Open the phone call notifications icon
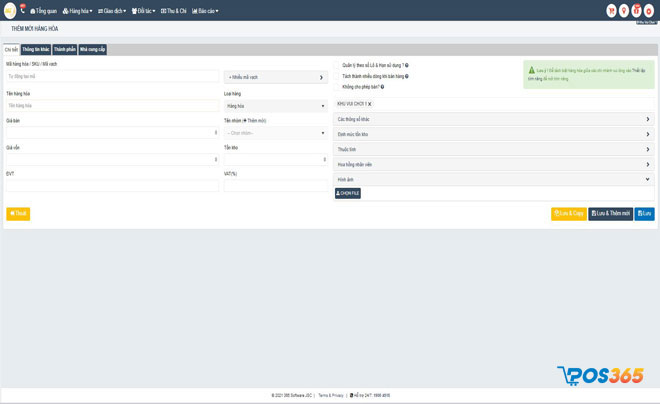 click(22, 9)
